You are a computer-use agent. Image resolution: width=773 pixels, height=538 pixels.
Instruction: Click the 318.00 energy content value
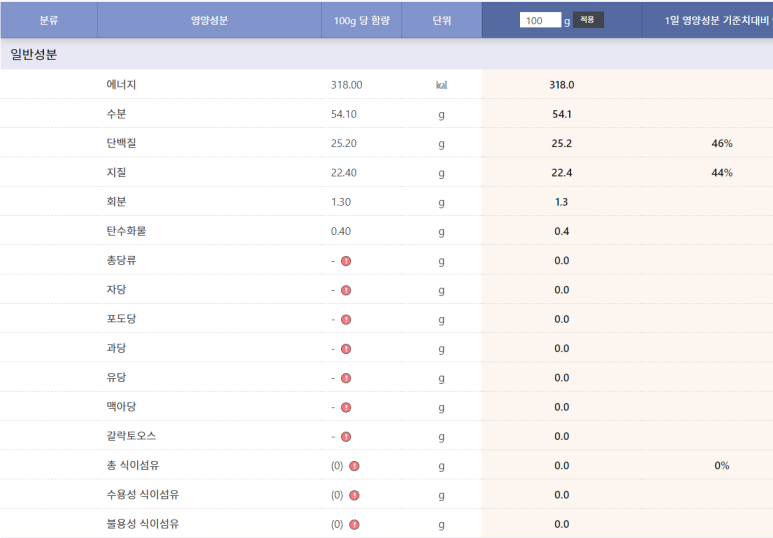347,85
